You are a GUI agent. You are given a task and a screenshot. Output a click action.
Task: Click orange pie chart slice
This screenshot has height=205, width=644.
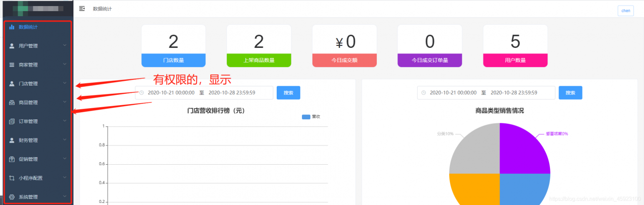click(x=475, y=190)
